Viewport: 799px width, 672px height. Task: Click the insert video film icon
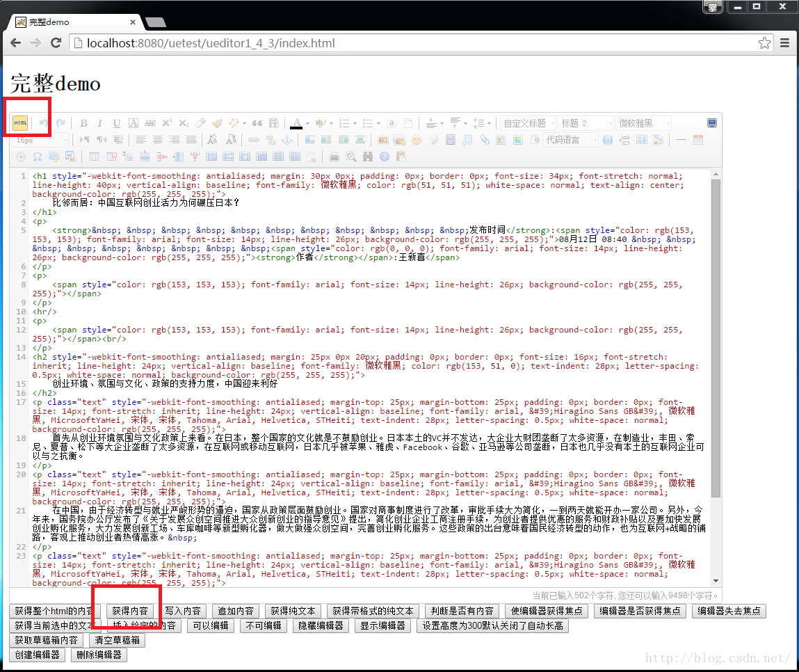[x=451, y=140]
